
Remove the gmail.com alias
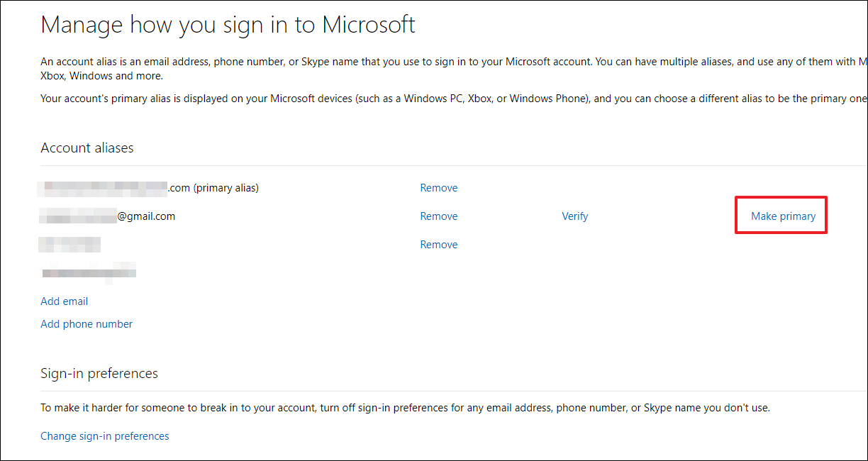438,216
